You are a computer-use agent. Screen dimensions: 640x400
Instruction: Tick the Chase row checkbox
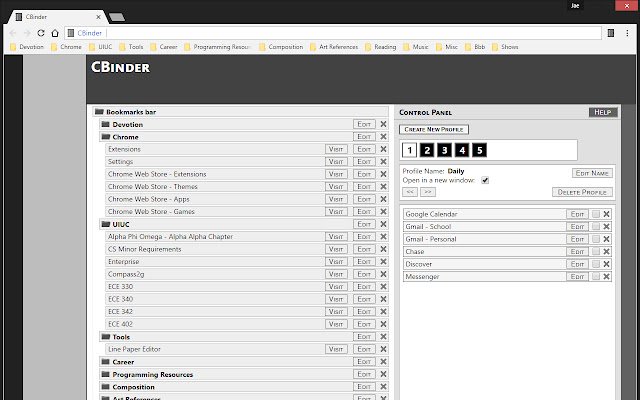(x=596, y=251)
